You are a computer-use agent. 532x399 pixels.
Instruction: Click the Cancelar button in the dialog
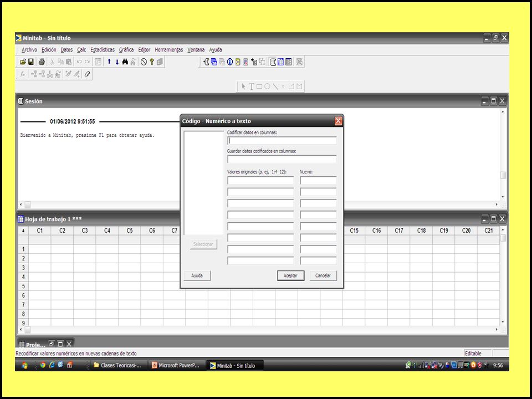point(323,275)
